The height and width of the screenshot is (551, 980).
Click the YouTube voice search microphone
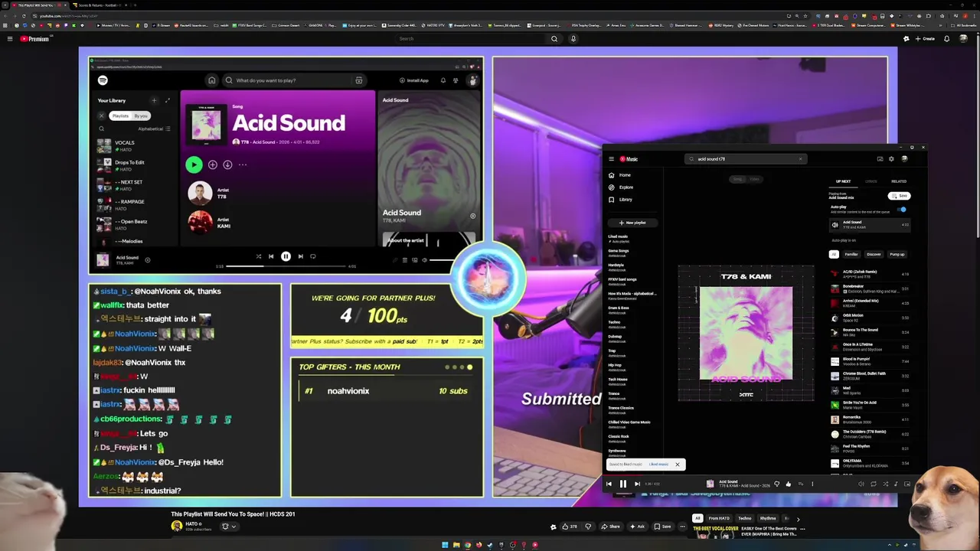click(x=573, y=39)
